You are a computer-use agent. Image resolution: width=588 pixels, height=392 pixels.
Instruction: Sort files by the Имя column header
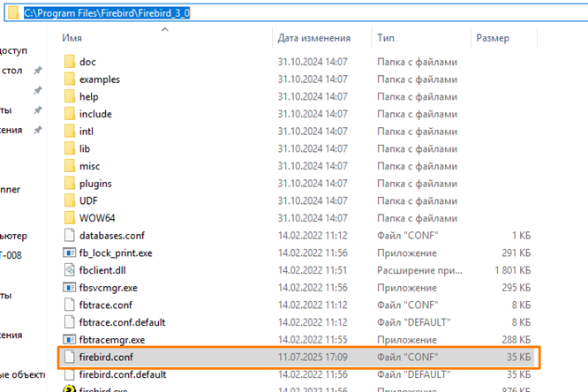73,38
